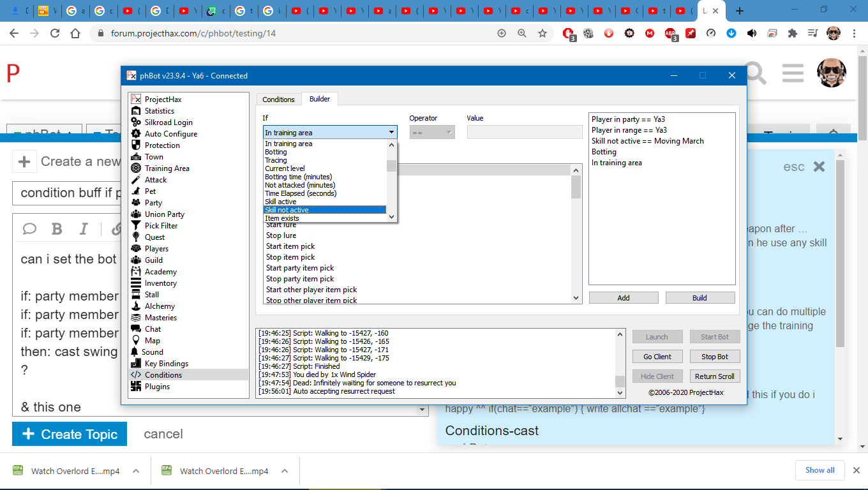Select the Pet icon in sidebar

tap(135, 191)
